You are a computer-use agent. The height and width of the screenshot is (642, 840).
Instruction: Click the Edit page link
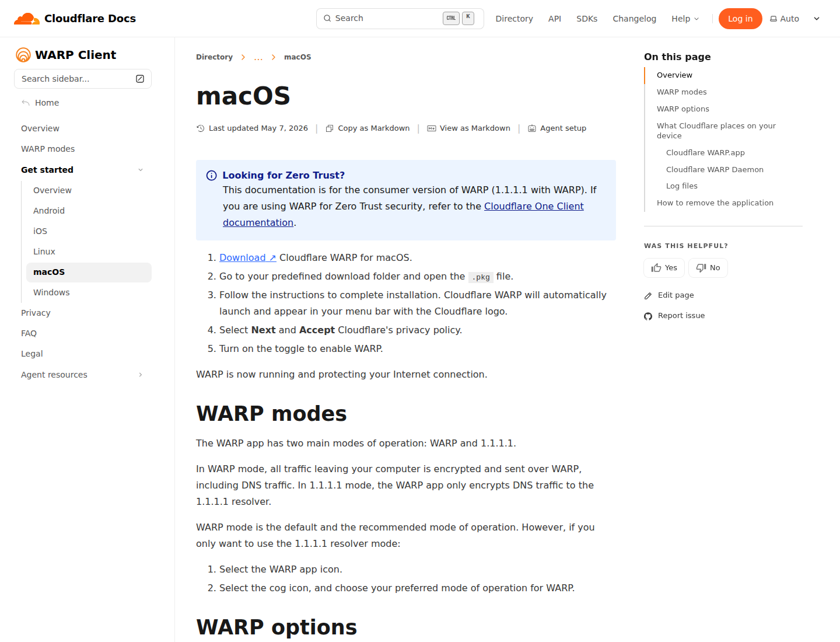669,295
